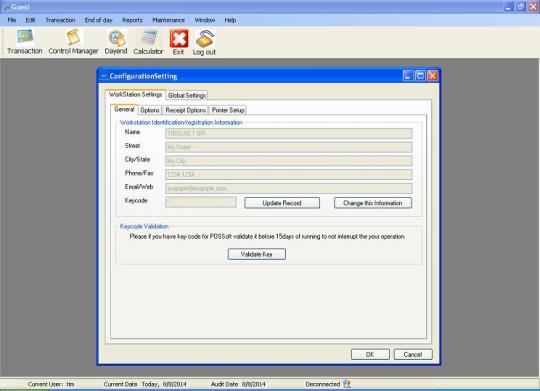Click the Current Date status entry

(x=145, y=384)
